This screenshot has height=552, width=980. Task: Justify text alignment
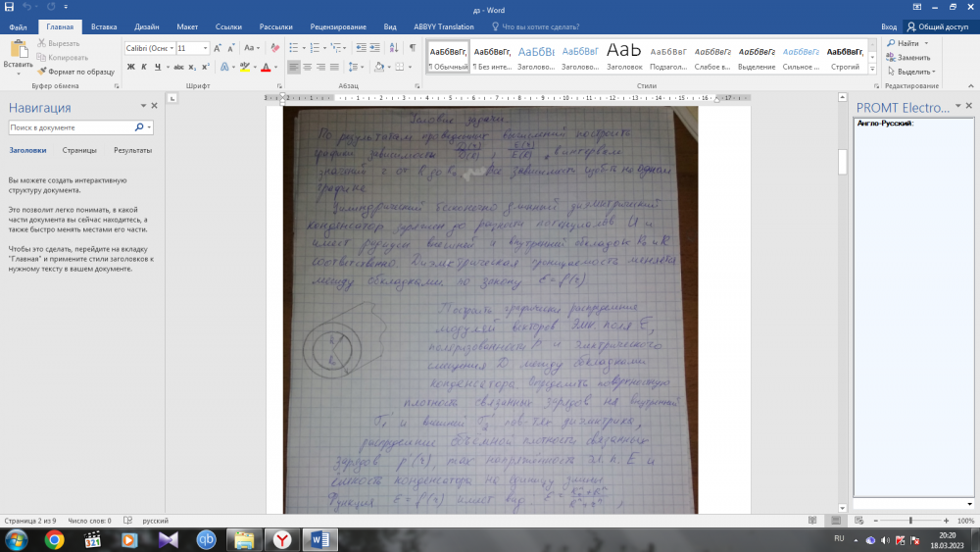tap(335, 67)
